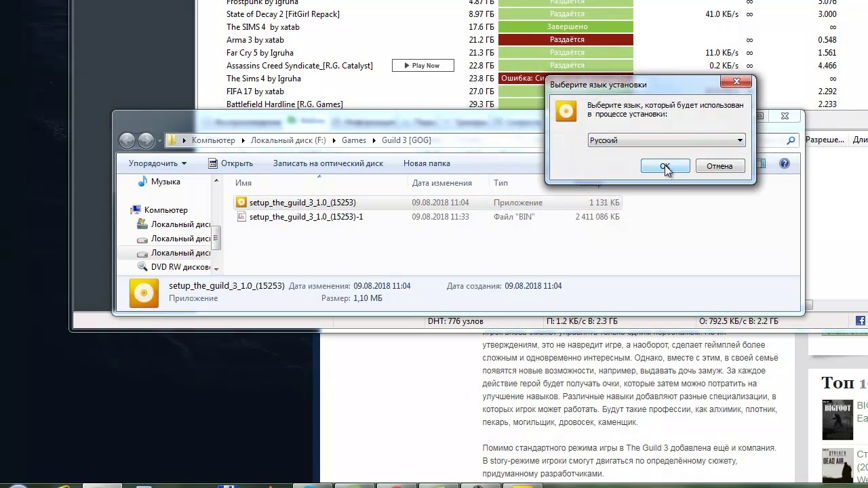Image resolution: width=868 pixels, height=488 pixels.
Task: Click the search magnifier in Explorer
Action: pyautogui.click(x=791, y=140)
